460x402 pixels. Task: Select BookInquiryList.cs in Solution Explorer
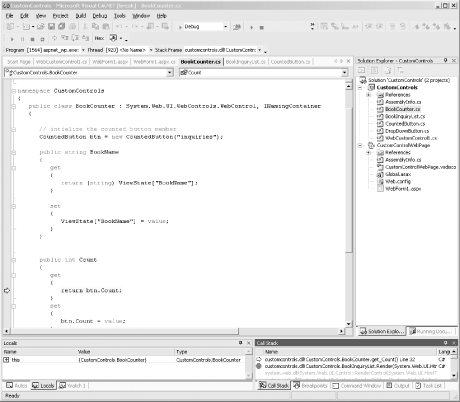tap(405, 116)
